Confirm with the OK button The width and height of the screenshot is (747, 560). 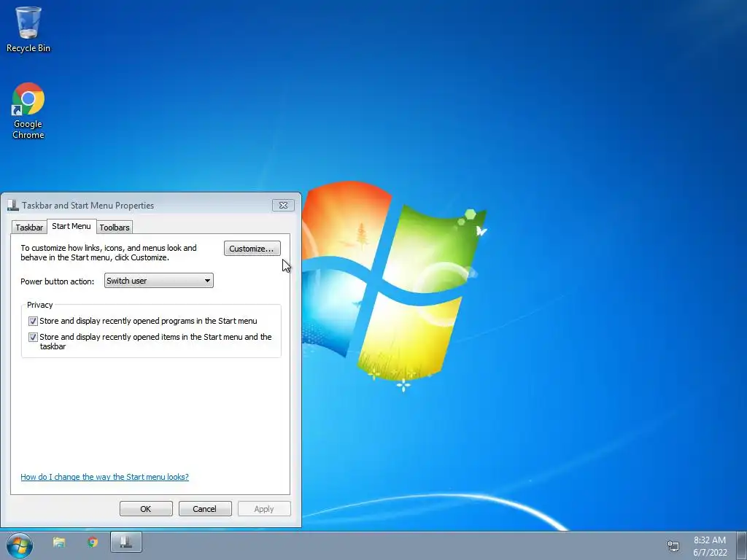point(146,508)
